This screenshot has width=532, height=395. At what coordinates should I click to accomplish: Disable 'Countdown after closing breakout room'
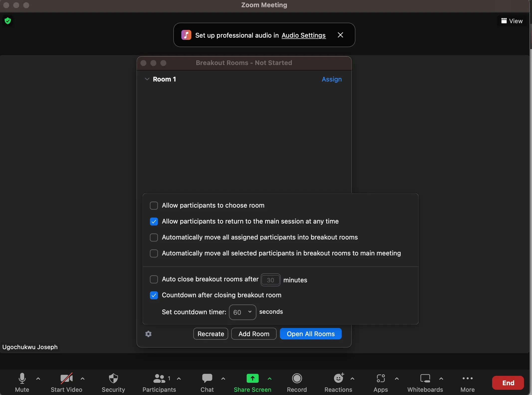[154, 295]
